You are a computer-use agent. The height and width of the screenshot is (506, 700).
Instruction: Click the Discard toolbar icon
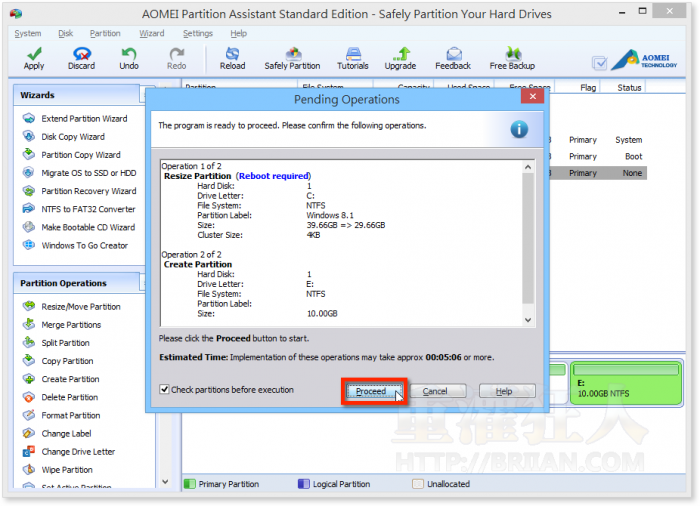[x=81, y=58]
